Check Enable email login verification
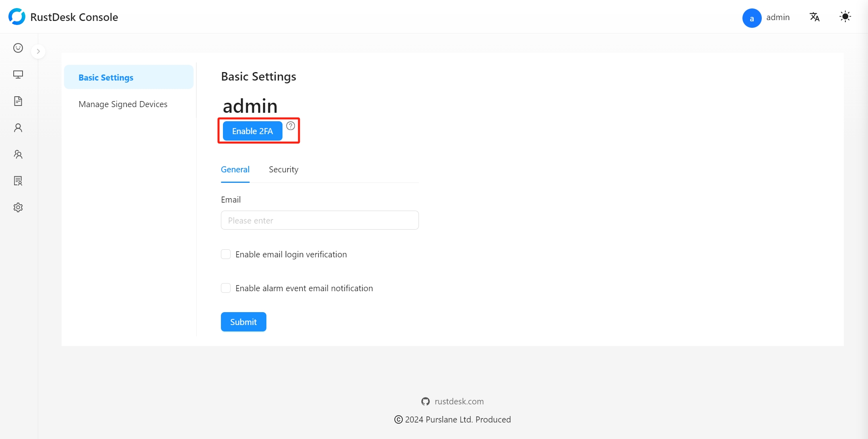 226,254
